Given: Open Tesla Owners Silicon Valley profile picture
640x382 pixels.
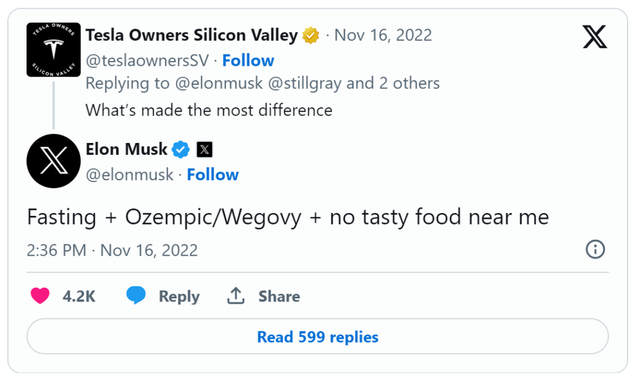Looking at the screenshot, I should [53, 50].
